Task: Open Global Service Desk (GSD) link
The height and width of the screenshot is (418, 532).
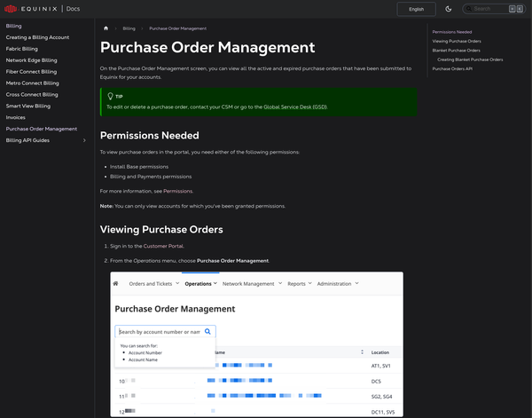Action: [295, 107]
